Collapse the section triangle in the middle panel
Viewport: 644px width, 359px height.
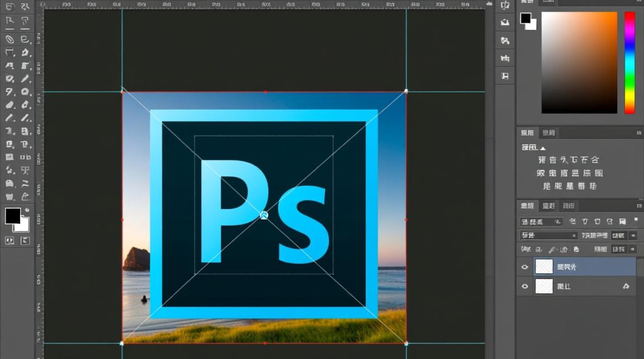pos(543,148)
